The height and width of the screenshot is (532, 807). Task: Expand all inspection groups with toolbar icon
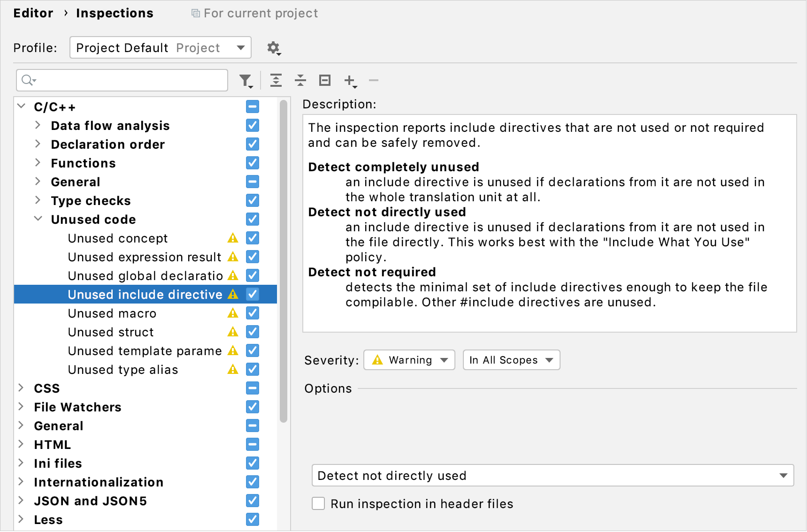coord(276,80)
